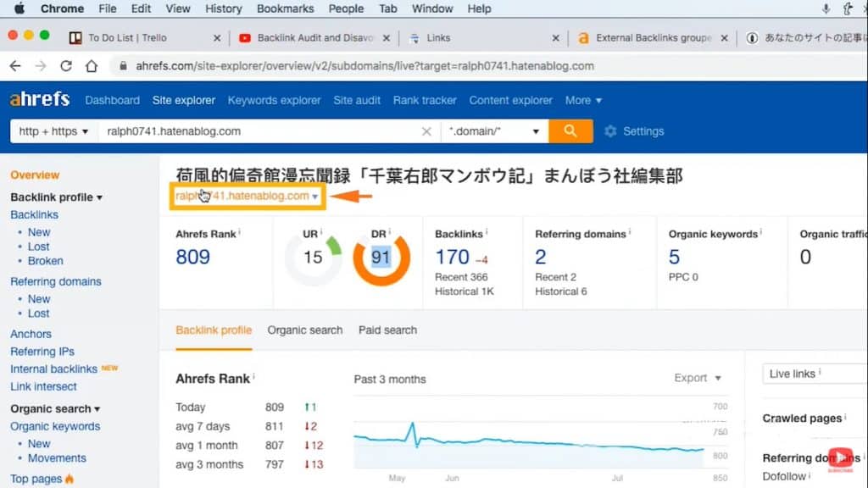
Task: Open Broken backlinks in the sidebar
Action: pos(46,261)
